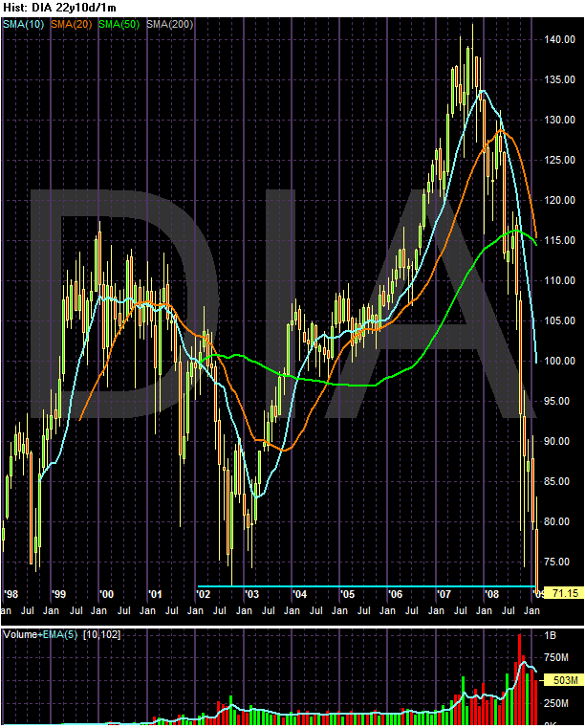Click the '99 year marker on time axis

click(59, 594)
